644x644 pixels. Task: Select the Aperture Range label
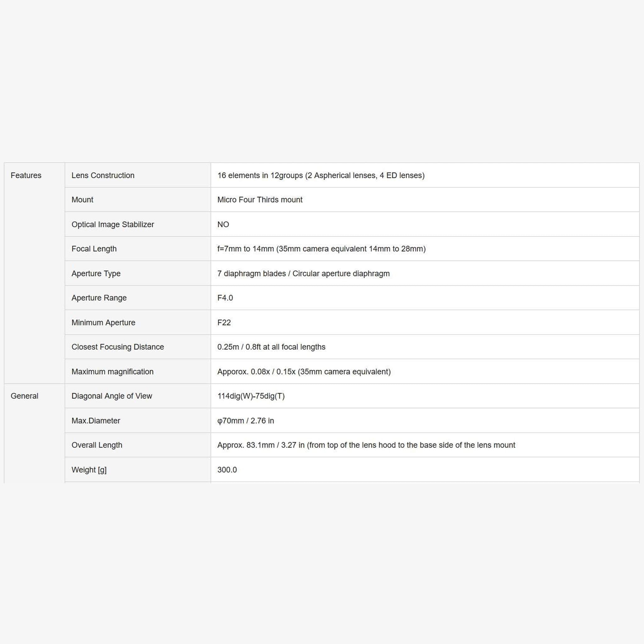click(x=99, y=298)
